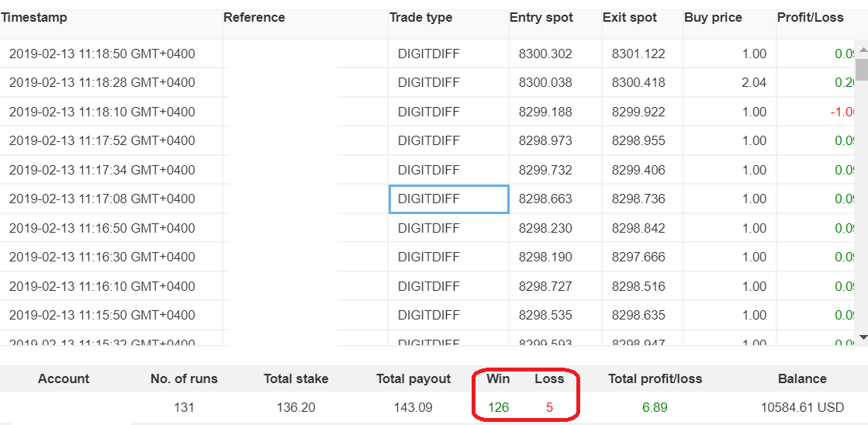The height and width of the screenshot is (425, 868).
Task: Click the Win count 126
Action: coord(498,408)
